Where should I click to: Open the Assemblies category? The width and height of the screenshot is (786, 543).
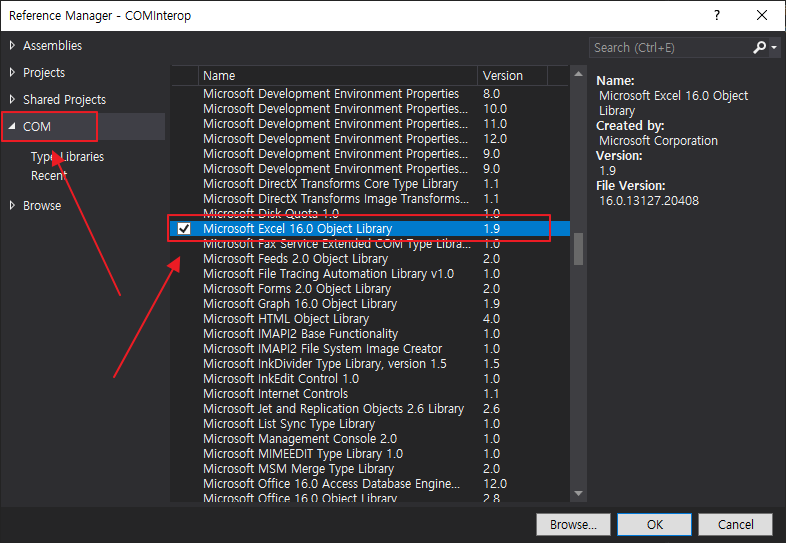point(52,46)
